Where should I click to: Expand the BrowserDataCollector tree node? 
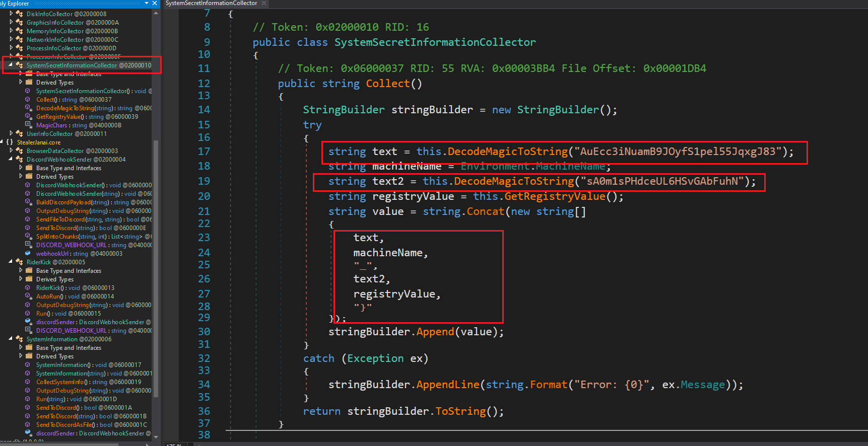pos(11,151)
